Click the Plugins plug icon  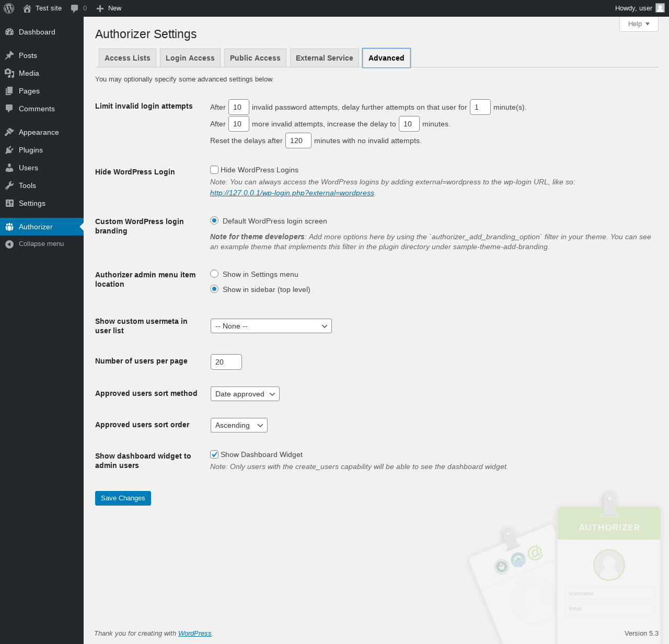pos(9,150)
